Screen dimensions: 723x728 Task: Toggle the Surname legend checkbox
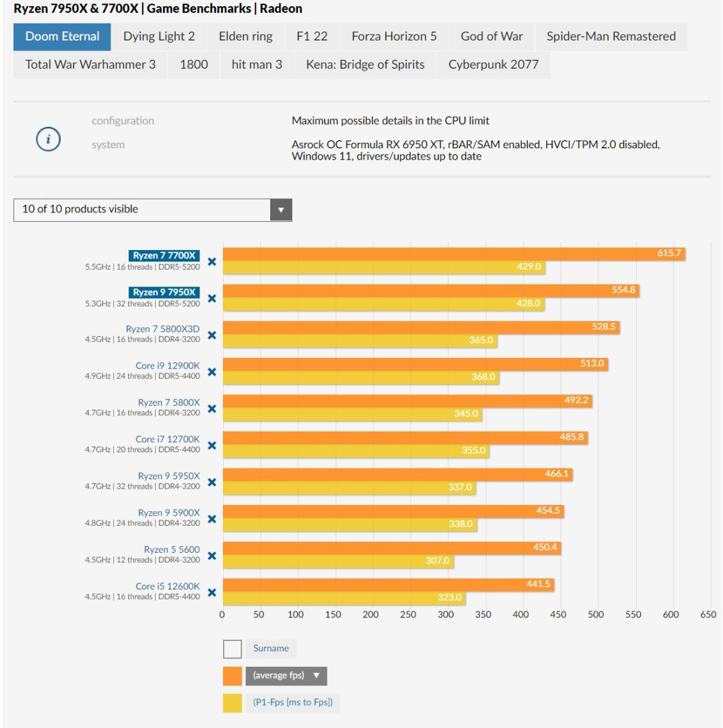tap(232, 648)
